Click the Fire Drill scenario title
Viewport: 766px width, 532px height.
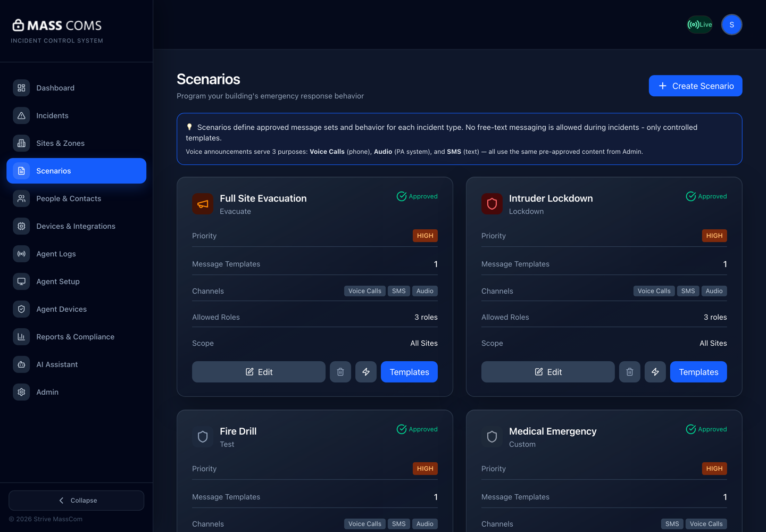pyautogui.click(x=238, y=431)
